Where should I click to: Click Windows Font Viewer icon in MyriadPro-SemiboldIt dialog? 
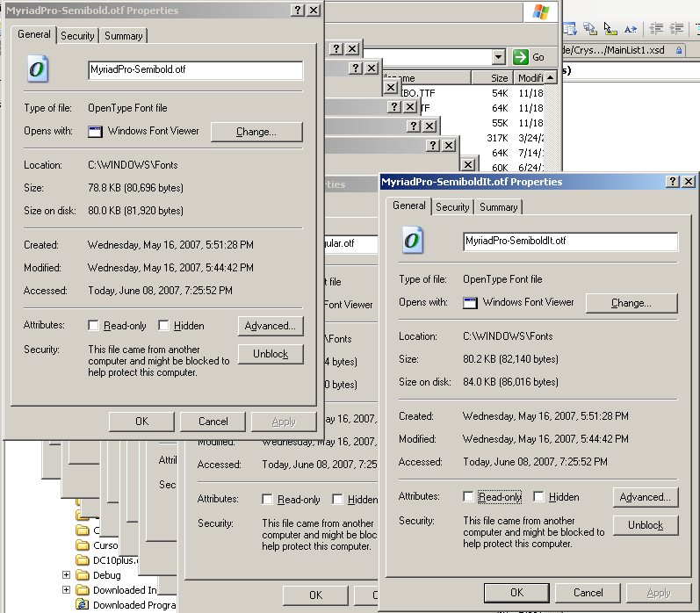tap(470, 303)
